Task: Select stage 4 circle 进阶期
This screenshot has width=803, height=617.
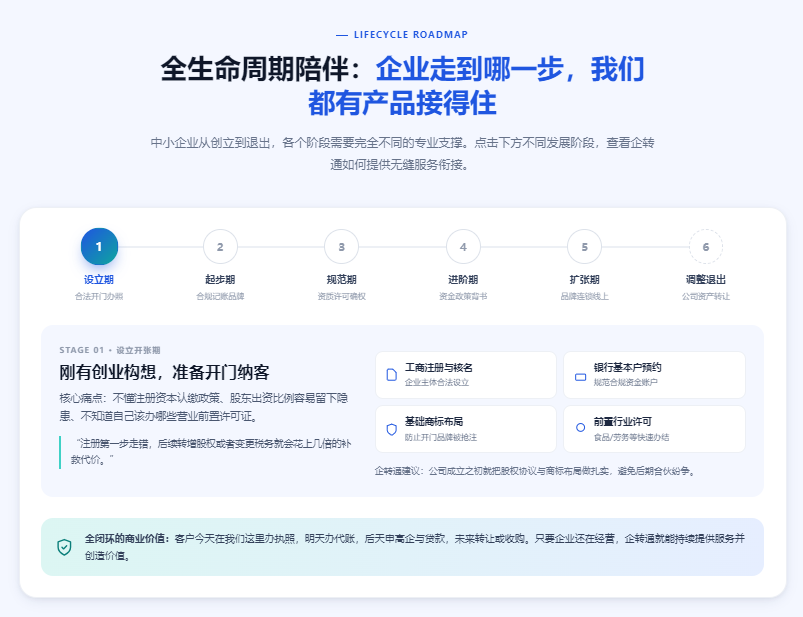Action: (x=463, y=247)
